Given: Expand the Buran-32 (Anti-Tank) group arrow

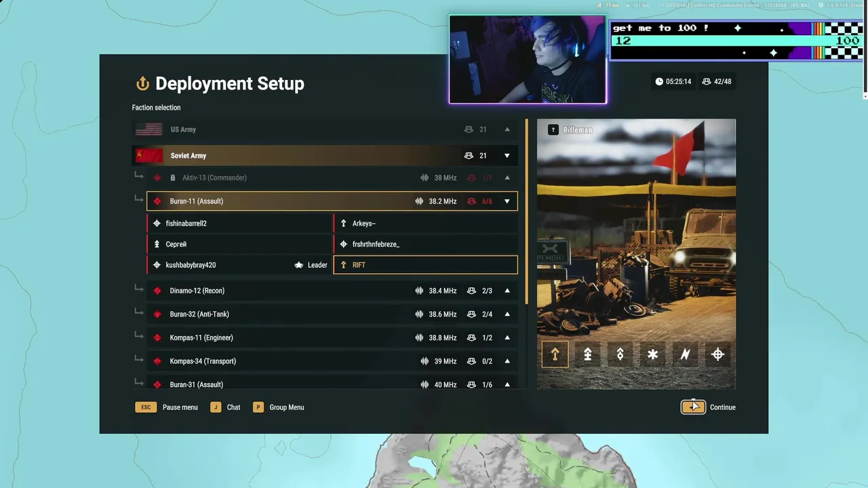Looking at the screenshot, I should (507, 314).
